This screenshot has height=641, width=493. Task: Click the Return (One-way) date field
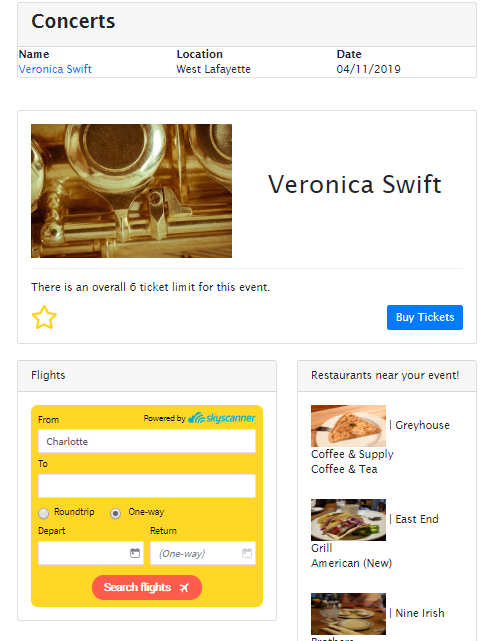[x=203, y=553]
